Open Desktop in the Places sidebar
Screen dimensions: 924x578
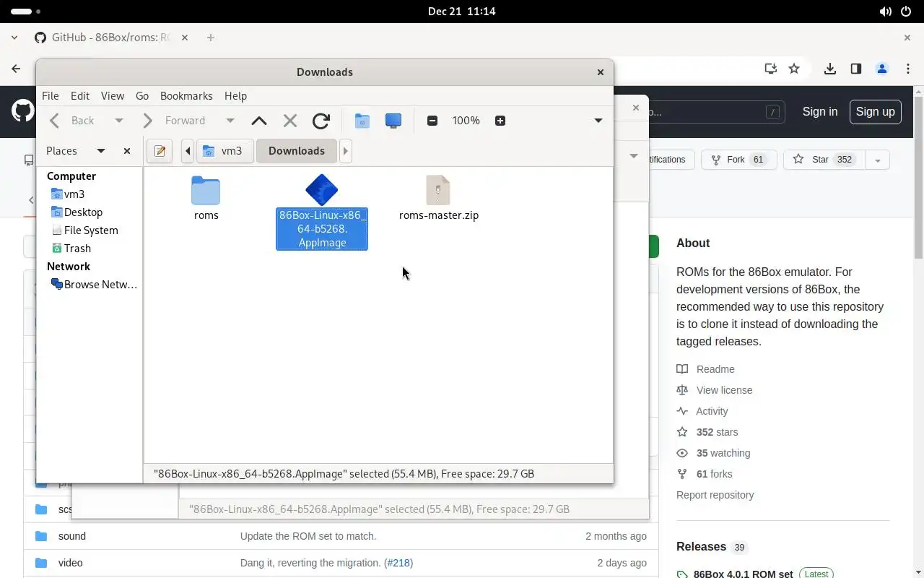point(77,212)
